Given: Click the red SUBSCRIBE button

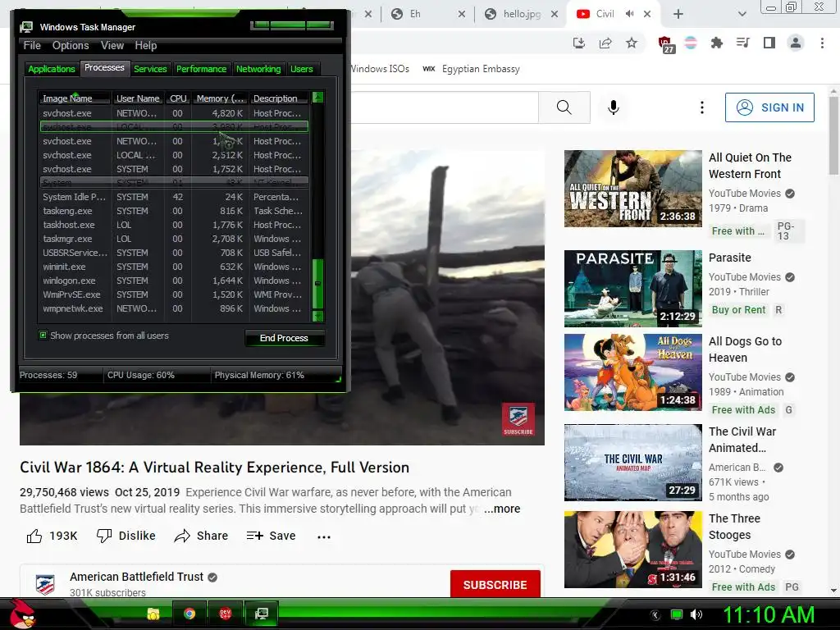Looking at the screenshot, I should 495,584.
